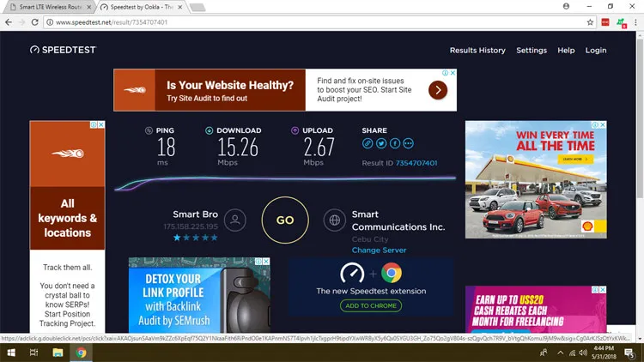Show hidden system tray icons
The height and width of the screenshot is (362, 644).
point(560,353)
